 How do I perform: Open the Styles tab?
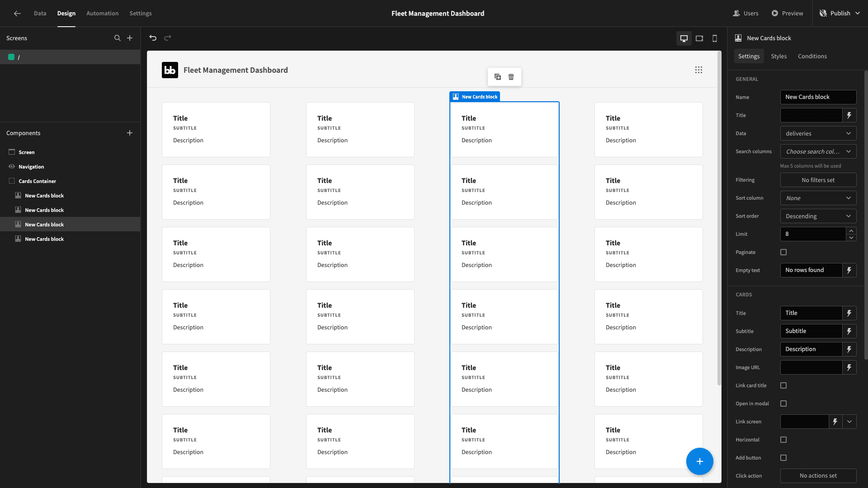778,56
